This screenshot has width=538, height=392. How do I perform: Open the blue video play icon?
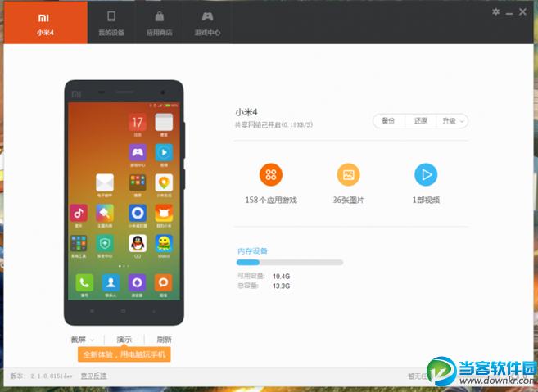click(426, 174)
